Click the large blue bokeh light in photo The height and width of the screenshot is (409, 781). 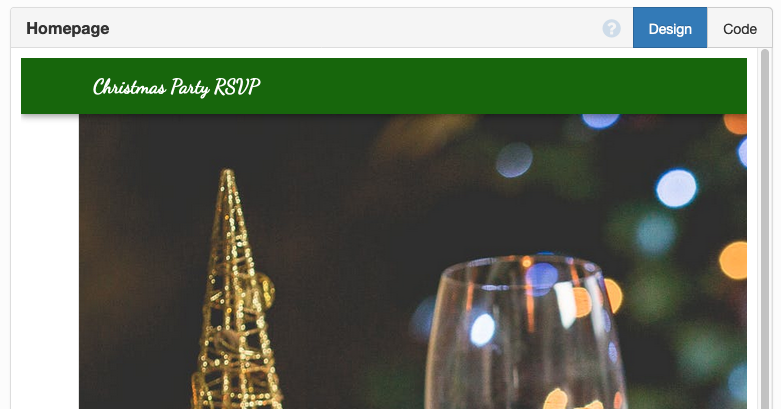click(x=676, y=188)
